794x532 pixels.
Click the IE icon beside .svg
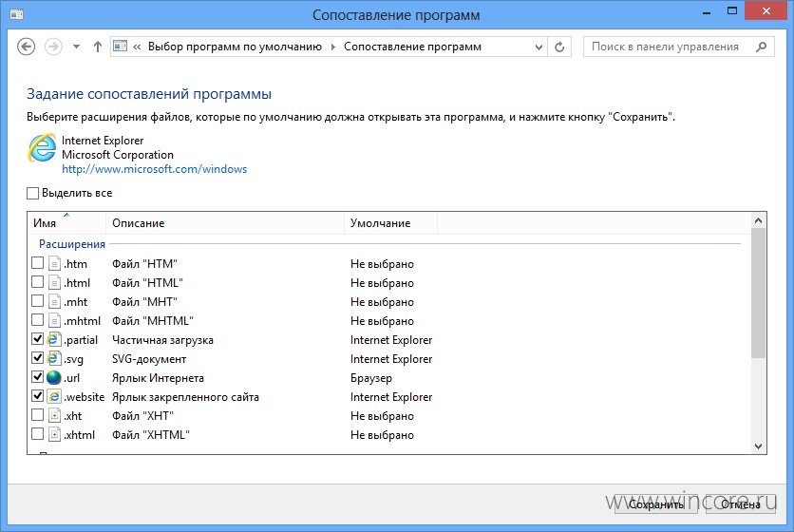tap(54, 358)
